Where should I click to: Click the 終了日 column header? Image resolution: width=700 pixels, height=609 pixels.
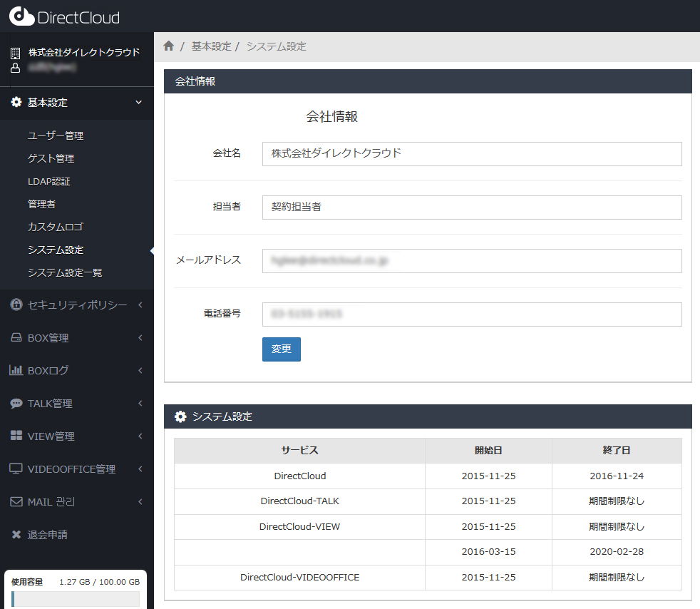coord(617,451)
